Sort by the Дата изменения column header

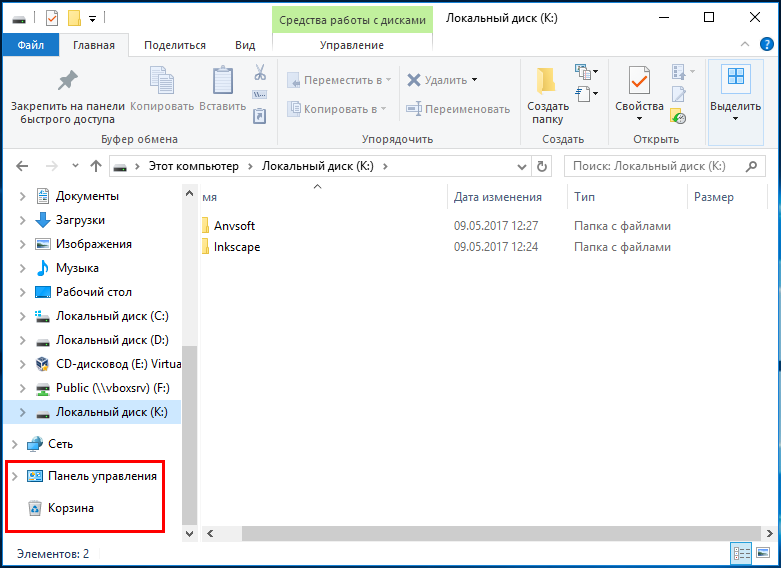tap(507, 197)
